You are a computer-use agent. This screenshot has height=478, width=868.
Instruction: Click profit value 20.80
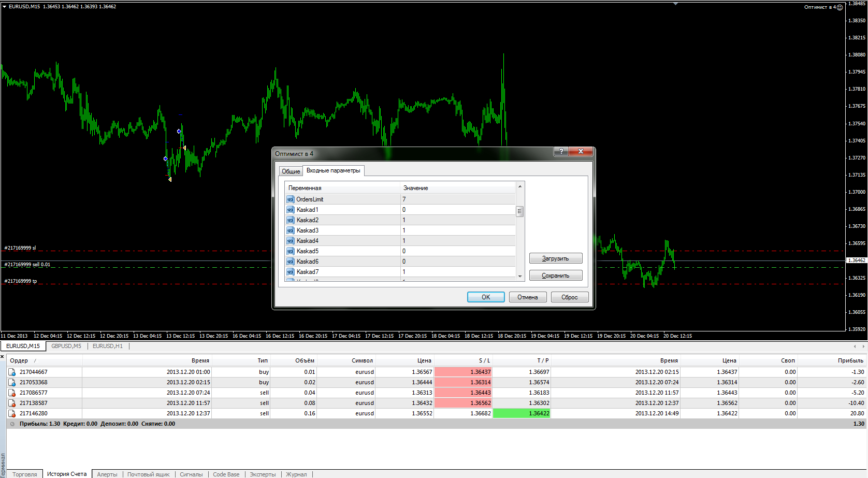857,413
